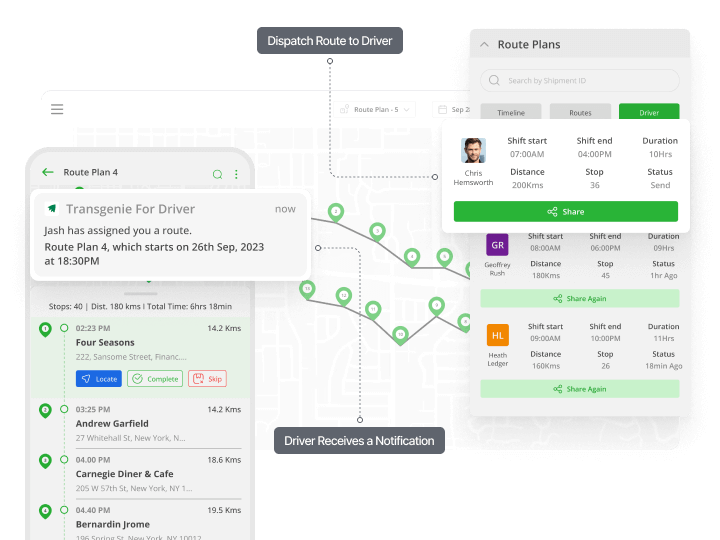Skip the Four Seasons stop
This screenshot has width=720, height=540.
click(207, 379)
